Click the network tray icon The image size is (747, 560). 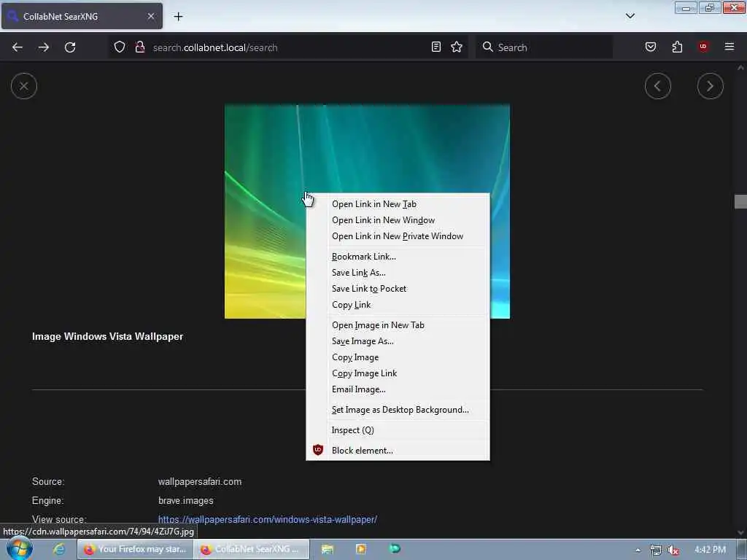[656, 550]
